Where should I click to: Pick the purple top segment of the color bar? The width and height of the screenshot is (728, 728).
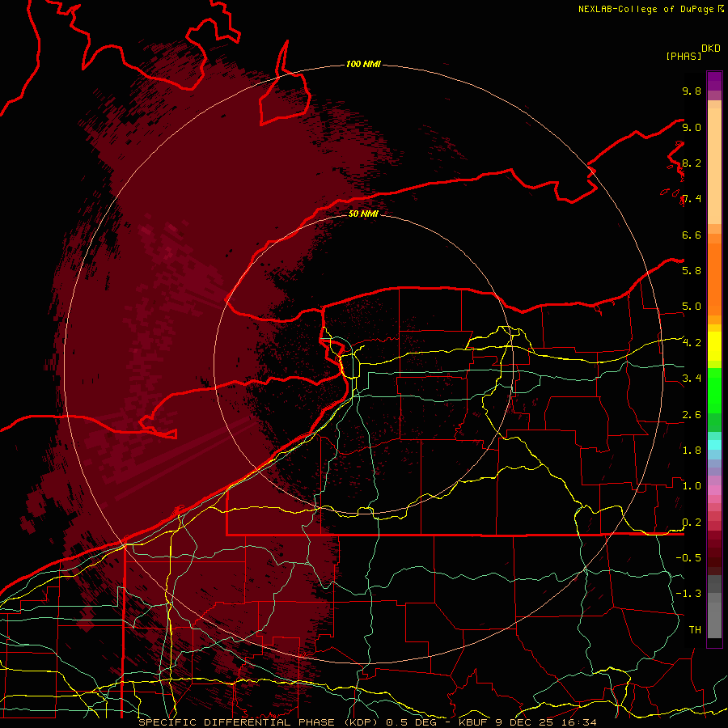click(714, 81)
